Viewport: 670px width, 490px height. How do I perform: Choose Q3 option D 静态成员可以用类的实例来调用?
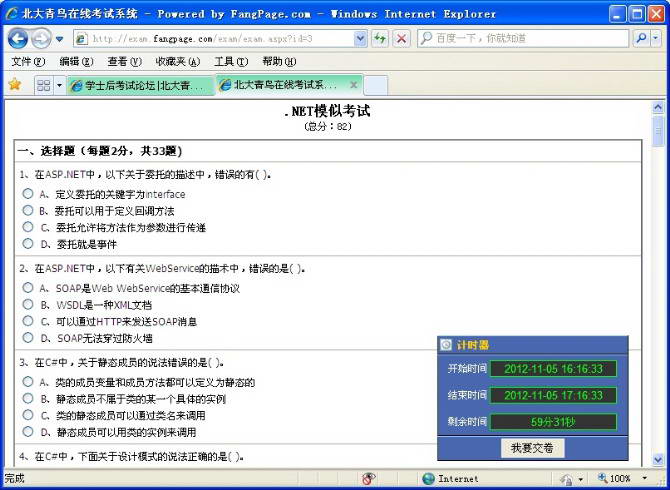[28, 431]
